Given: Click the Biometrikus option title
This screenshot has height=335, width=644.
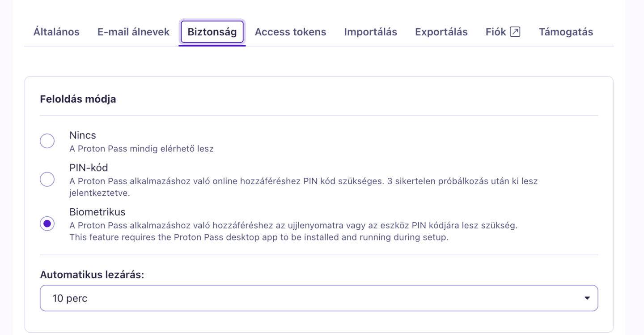Looking at the screenshot, I should pyautogui.click(x=97, y=211).
